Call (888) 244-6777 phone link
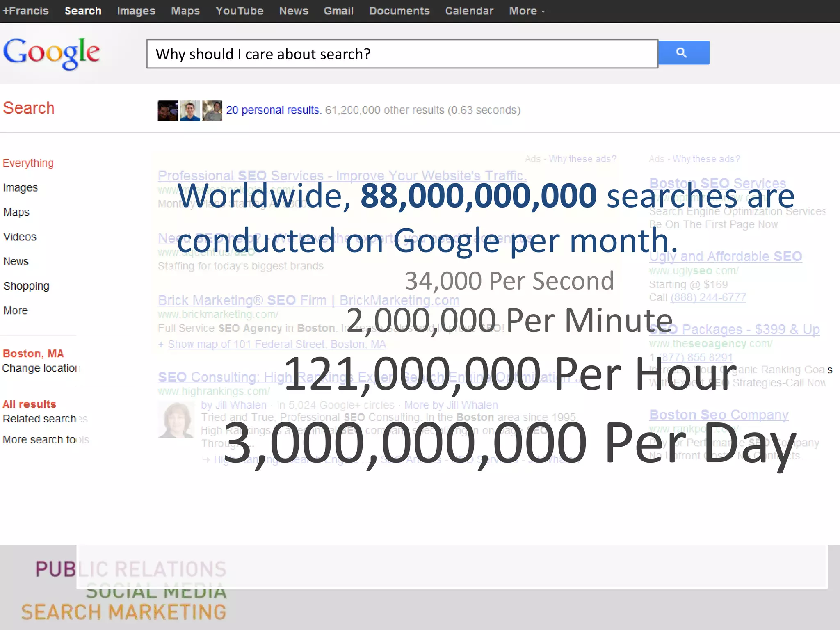Viewport: 840px width, 630px height. tap(708, 298)
